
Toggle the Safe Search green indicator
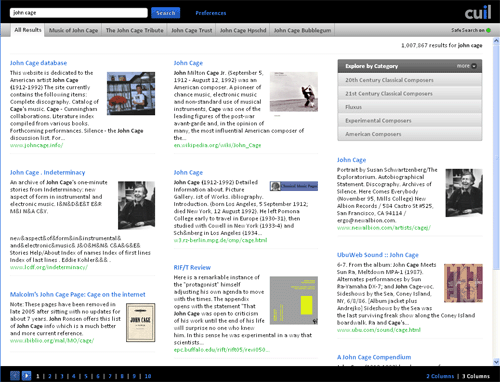[x=488, y=30]
